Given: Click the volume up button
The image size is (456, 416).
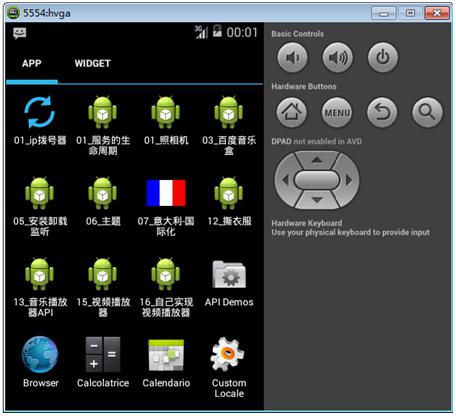Looking at the screenshot, I should 338,57.
